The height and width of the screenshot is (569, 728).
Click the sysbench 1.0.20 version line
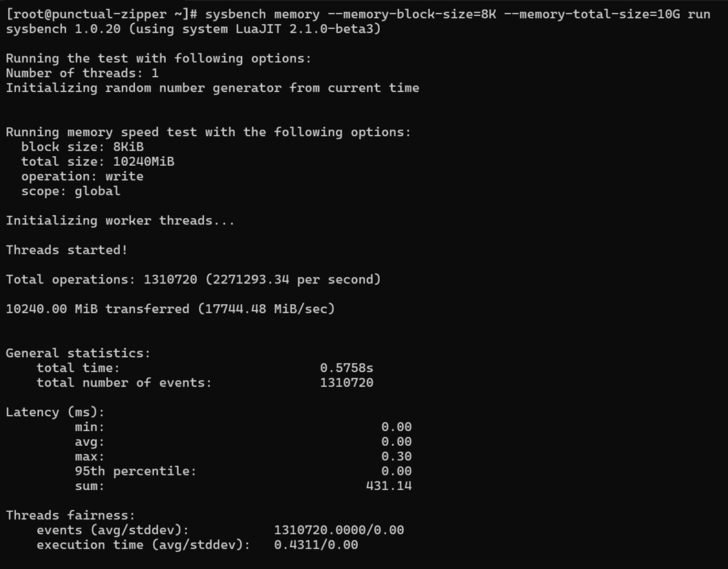pyautogui.click(x=193, y=29)
